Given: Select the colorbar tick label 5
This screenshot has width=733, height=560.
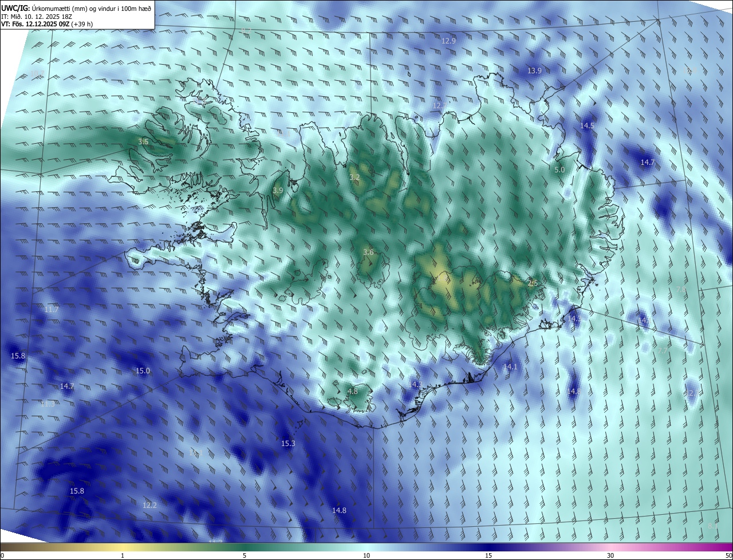Looking at the screenshot, I should (x=245, y=555).
